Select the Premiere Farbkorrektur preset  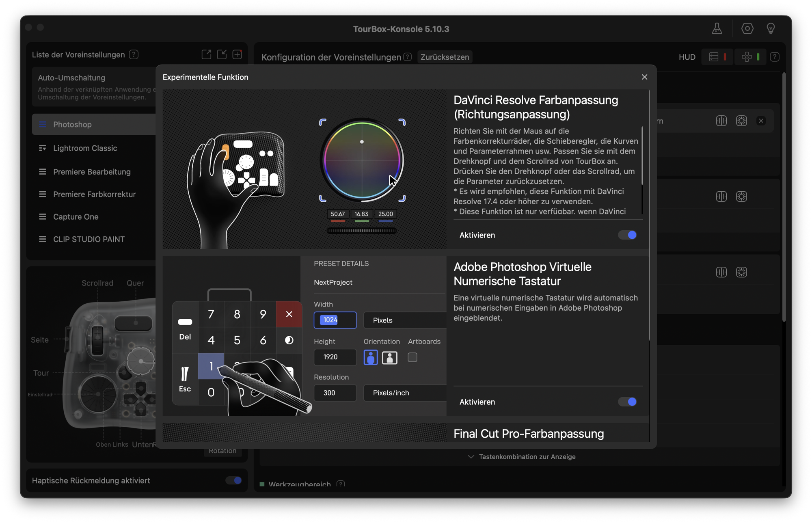coord(94,195)
